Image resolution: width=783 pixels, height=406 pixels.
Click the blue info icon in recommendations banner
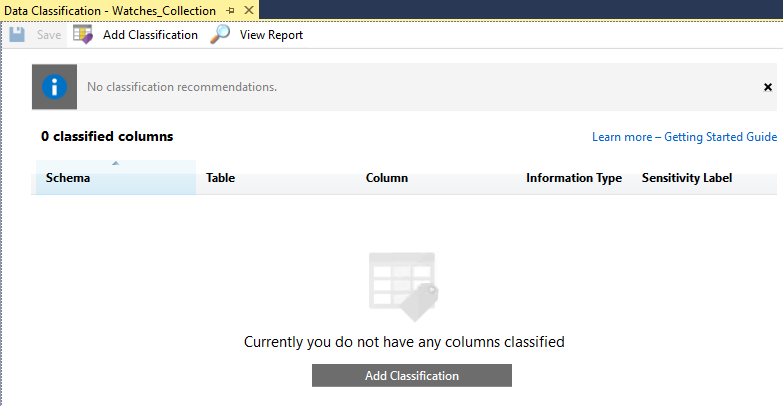pyautogui.click(x=54, y=87)
